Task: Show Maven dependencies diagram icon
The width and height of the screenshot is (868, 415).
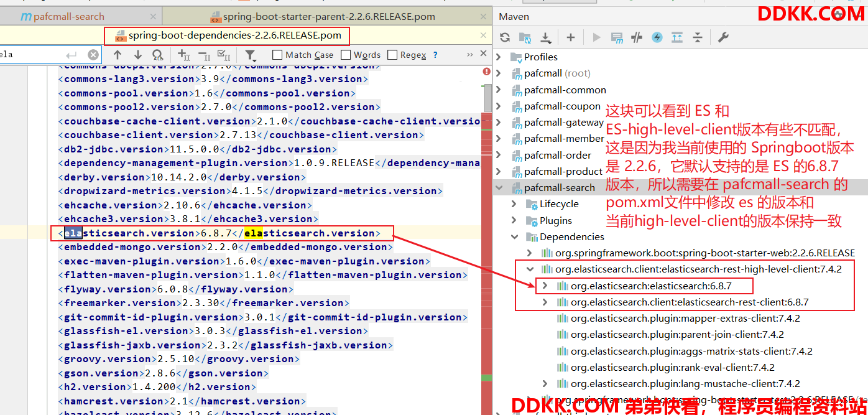Action: (677, 37)
